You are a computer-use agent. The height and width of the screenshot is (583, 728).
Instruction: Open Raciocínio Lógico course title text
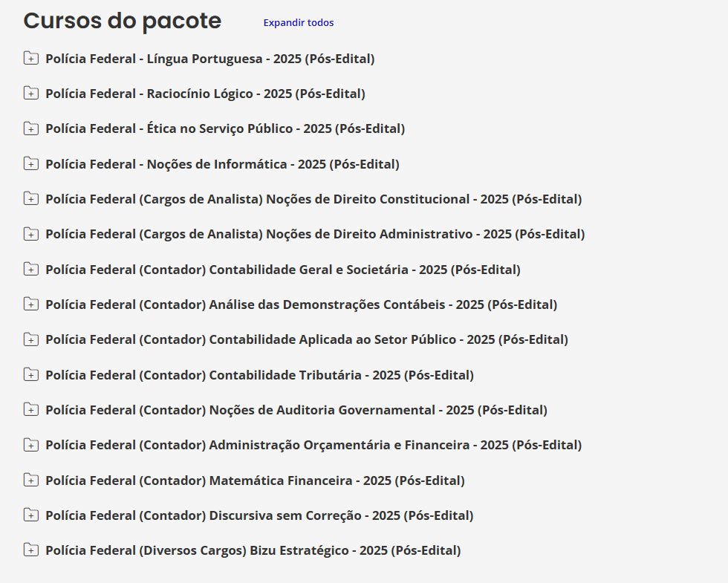pos(205,94)
